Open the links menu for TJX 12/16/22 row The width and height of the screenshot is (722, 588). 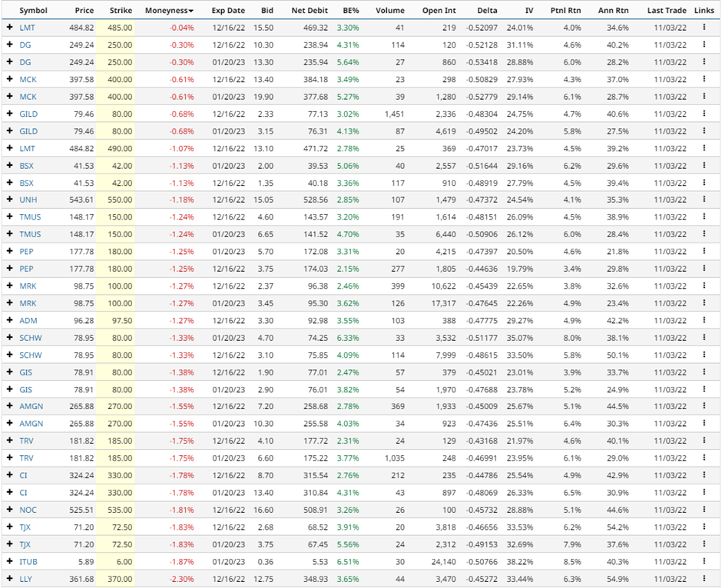704,527
